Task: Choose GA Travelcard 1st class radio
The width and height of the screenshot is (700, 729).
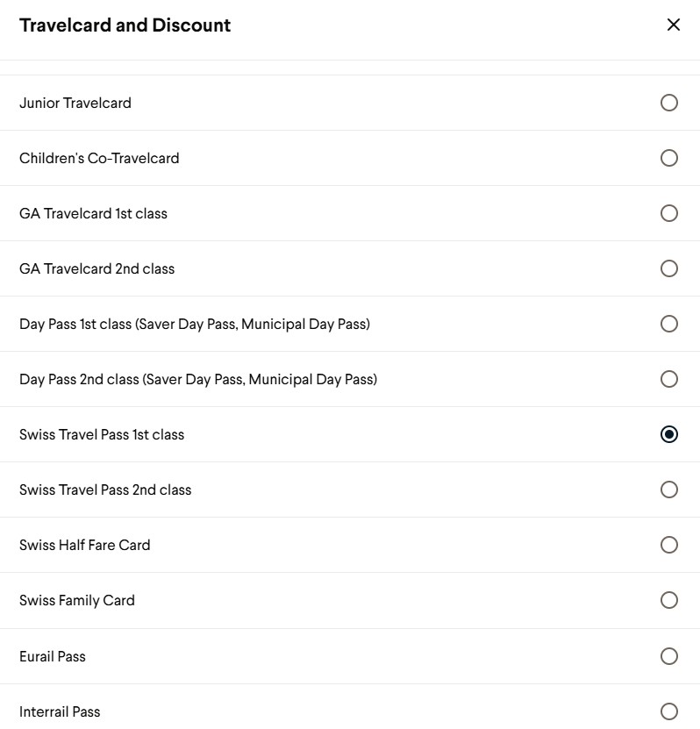Action: 668,213
